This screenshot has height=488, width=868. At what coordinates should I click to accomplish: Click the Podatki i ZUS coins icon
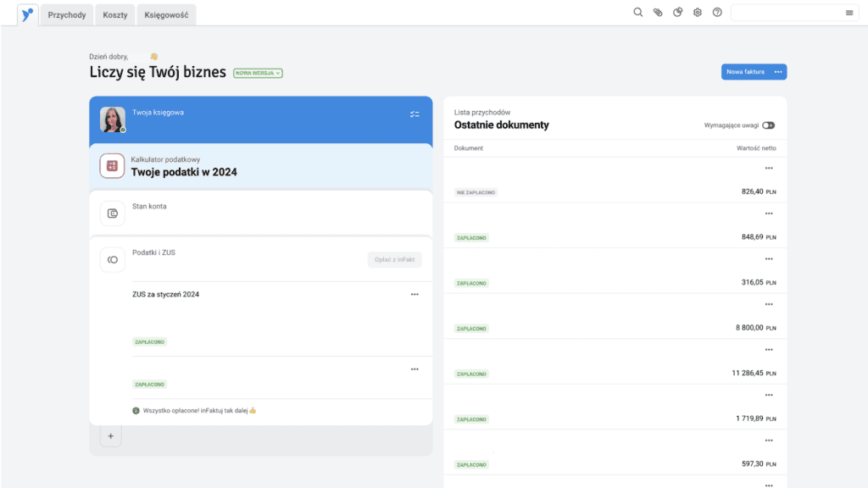(x=113, y=259)
